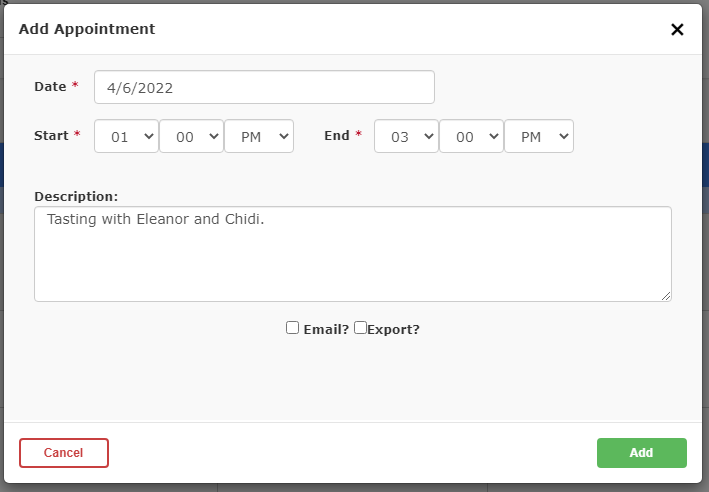Click the "End" field label
The image size is (709, 492).
(x=337, y=136)
